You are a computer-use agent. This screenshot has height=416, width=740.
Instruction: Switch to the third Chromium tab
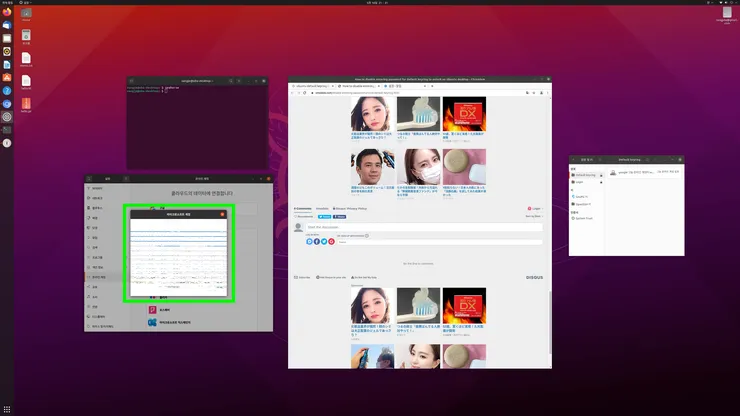pyautogui.click(x=405, y=86)
